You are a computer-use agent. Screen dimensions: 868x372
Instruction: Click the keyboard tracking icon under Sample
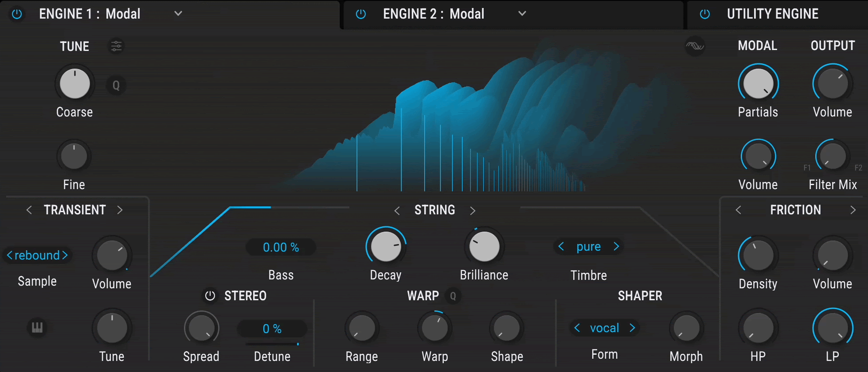click(37, 328)
